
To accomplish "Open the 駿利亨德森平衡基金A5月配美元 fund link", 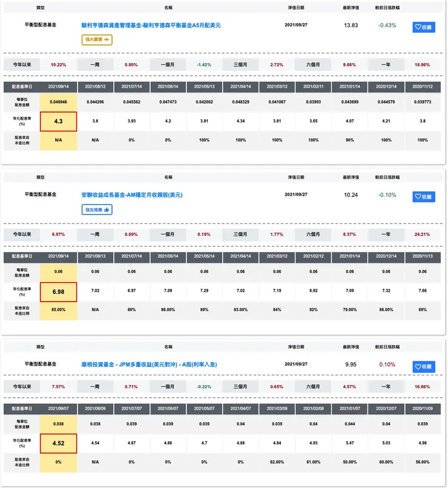I will (151, 25).
